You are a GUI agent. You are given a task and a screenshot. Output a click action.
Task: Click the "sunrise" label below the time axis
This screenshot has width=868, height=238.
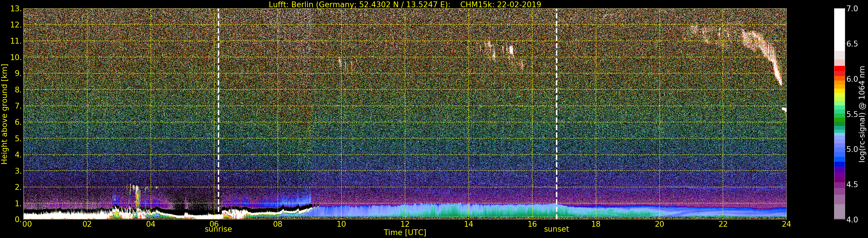(x=218, y=229)
